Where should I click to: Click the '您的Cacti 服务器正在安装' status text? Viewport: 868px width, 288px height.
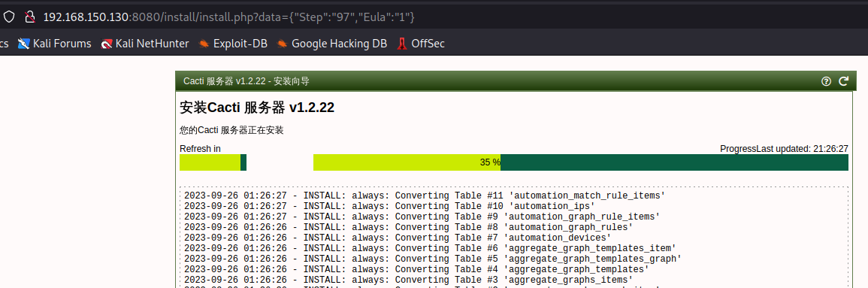point(231,131)
